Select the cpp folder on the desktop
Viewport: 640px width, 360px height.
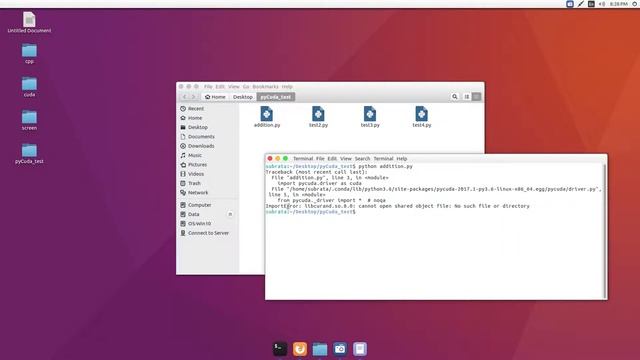click(x=29, y=53)
